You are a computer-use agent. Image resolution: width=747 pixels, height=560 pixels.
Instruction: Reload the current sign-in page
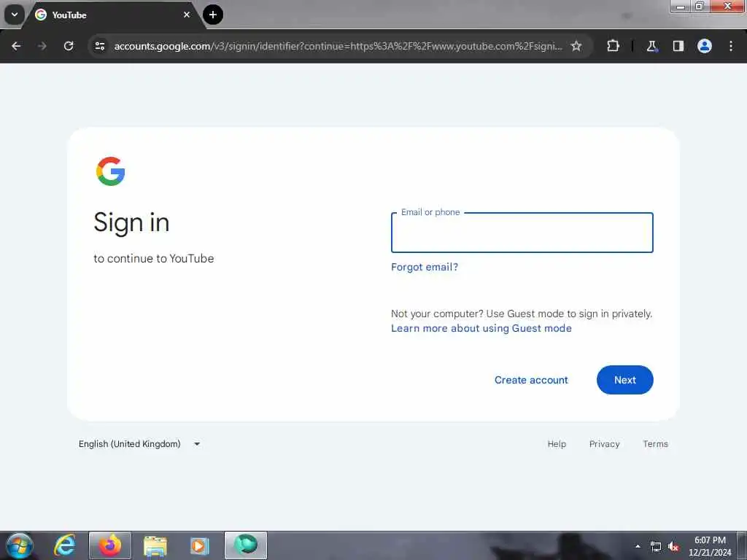[69, 46]
